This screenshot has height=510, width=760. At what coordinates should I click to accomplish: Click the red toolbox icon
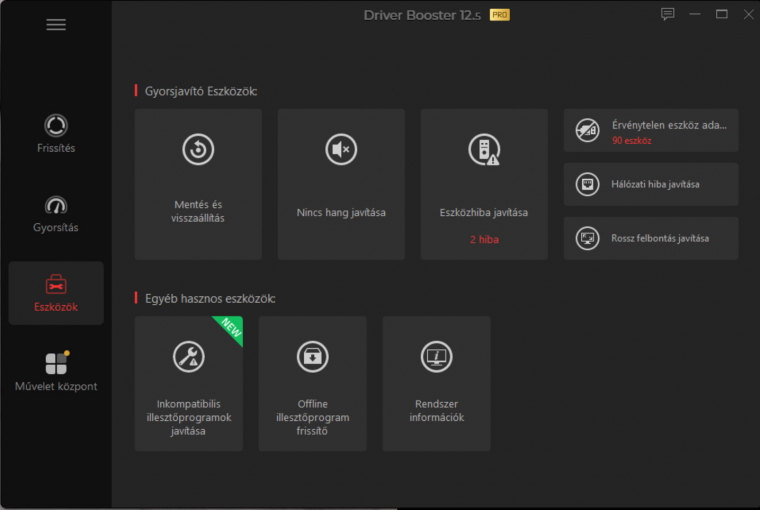click(56, 284)
